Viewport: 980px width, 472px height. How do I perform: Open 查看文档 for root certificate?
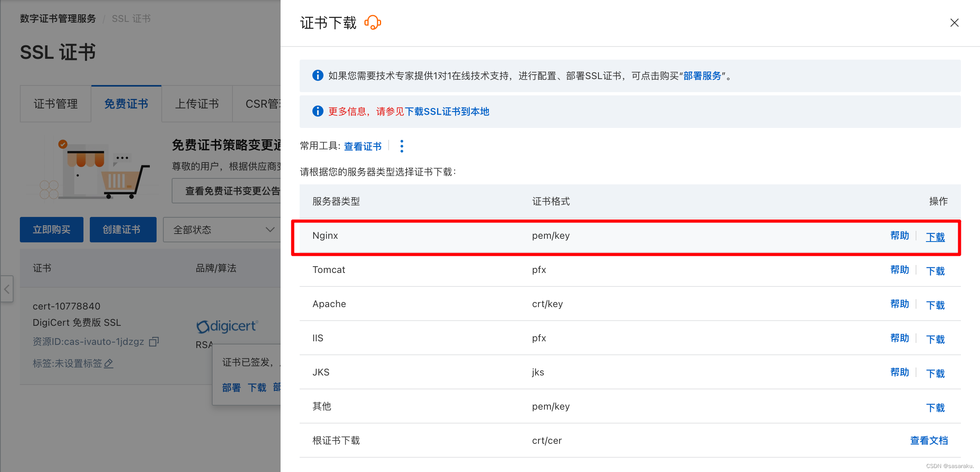(x=929, y=440)
